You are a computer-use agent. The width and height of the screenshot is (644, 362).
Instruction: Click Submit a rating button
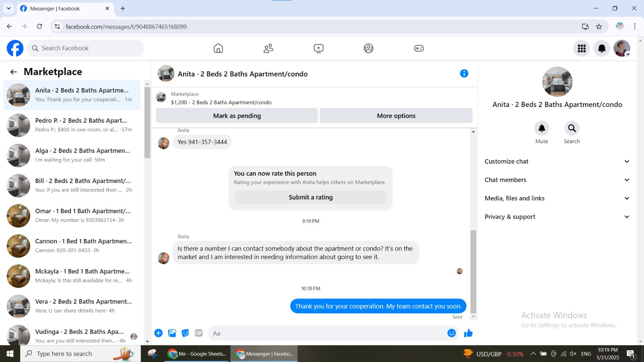311,197
